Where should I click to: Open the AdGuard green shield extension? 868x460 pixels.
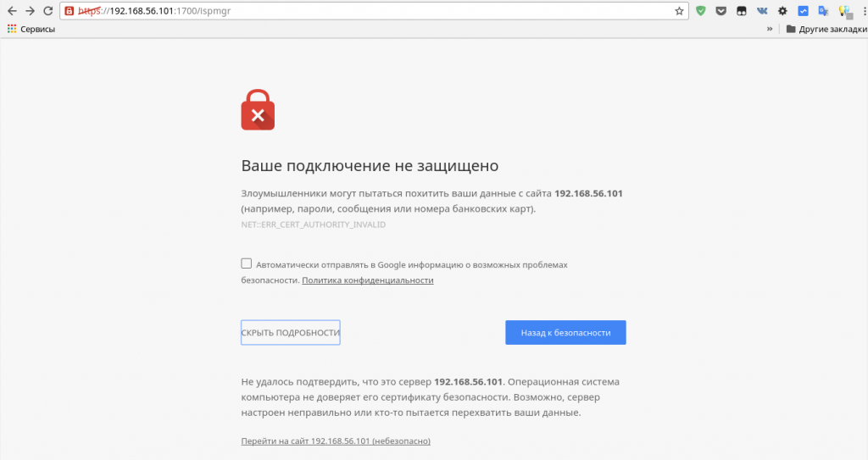click(701, 12)
